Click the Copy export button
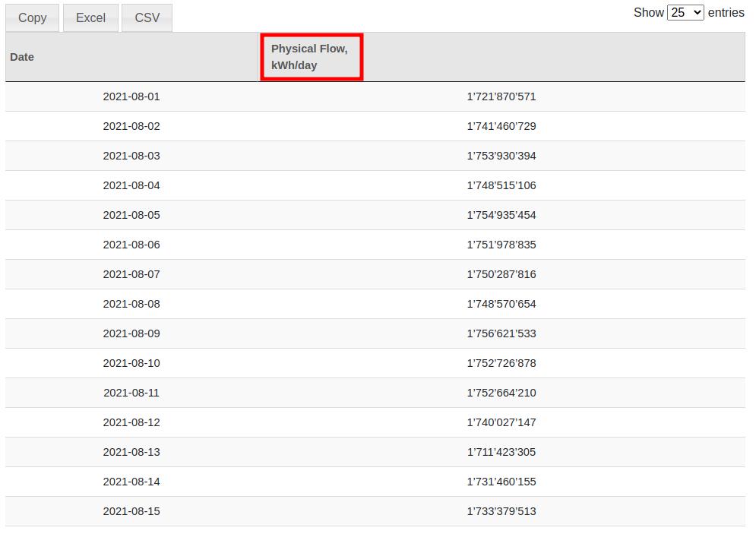This screenshot has width=756, height=534. tap(32, 18)
